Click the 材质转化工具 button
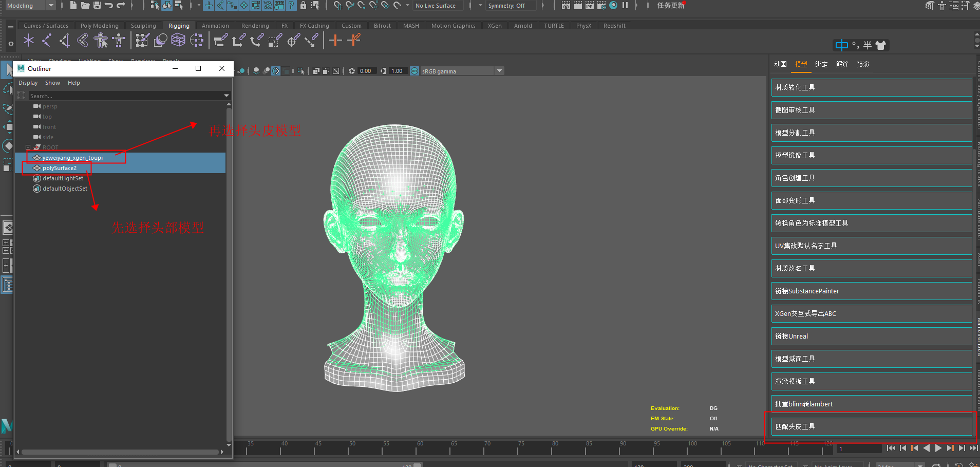The height and width of the screenshot is (467, 980). pyautogui.click(x=871, y=87)
